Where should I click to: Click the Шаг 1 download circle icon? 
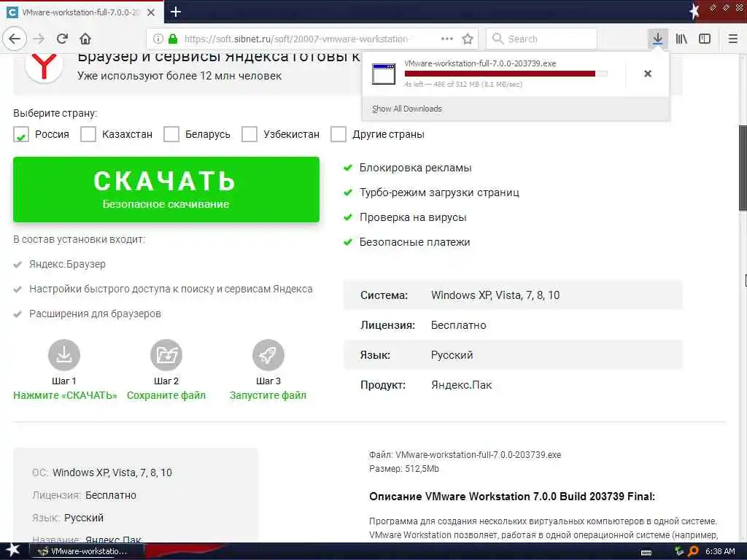tap(64, 355)
